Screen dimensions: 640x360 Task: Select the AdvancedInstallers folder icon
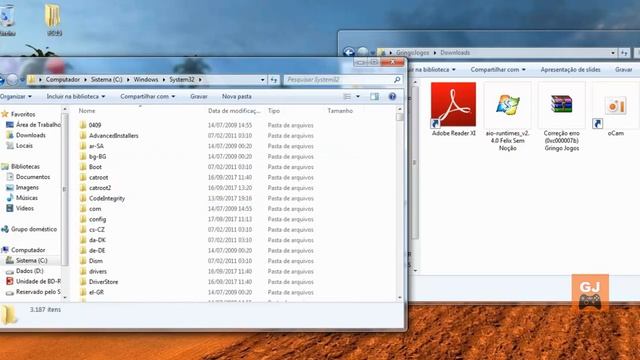83,136
